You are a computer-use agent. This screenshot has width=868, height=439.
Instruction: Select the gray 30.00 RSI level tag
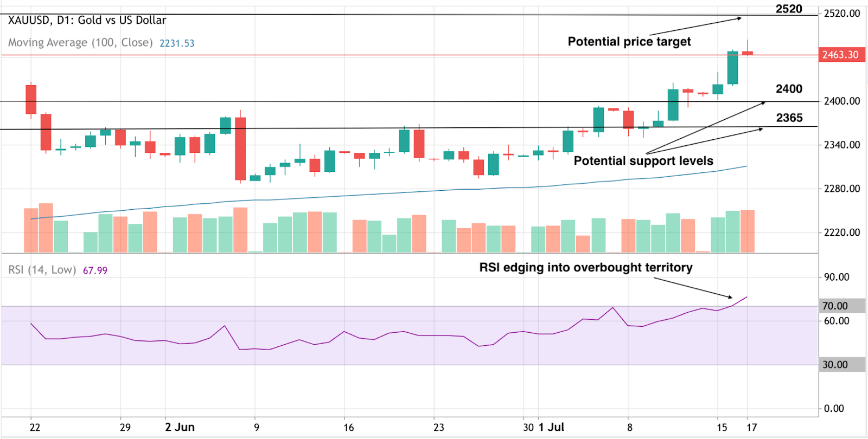pyautogui.click(x=835, y=365)
